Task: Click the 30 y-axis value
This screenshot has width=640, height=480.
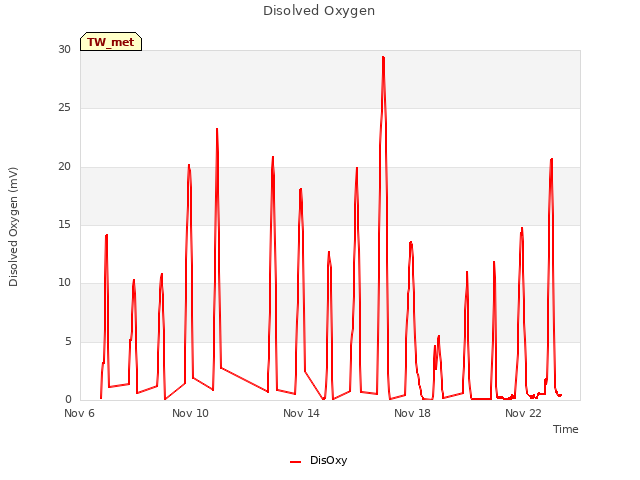Action: click(64, 50)
